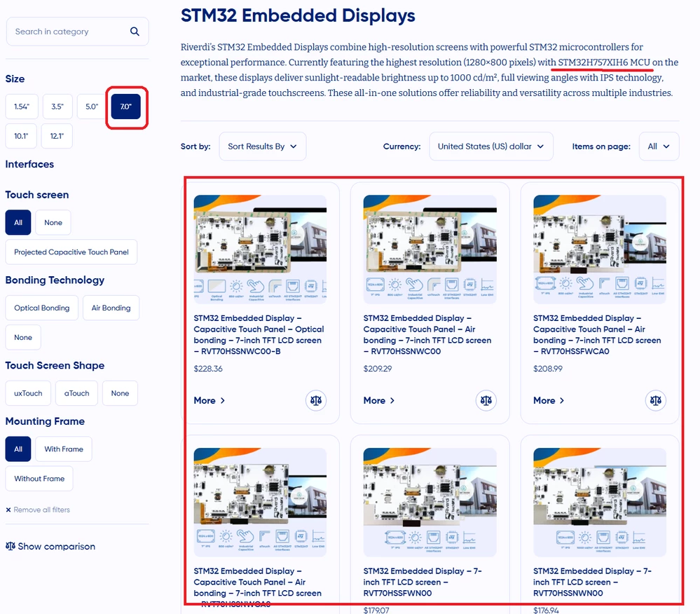
Task: Open RVT70HSSNWN00 product title
Action: pos(592,582)
